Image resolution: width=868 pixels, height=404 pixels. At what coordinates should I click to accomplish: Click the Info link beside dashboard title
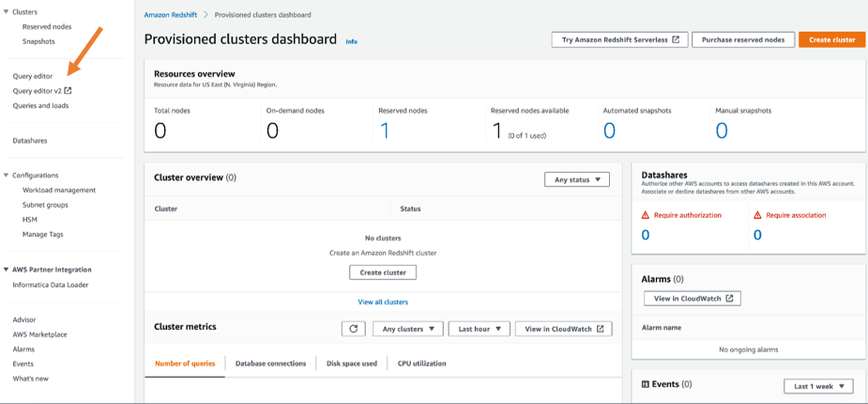pyautogui.click(x=352, y=41)
